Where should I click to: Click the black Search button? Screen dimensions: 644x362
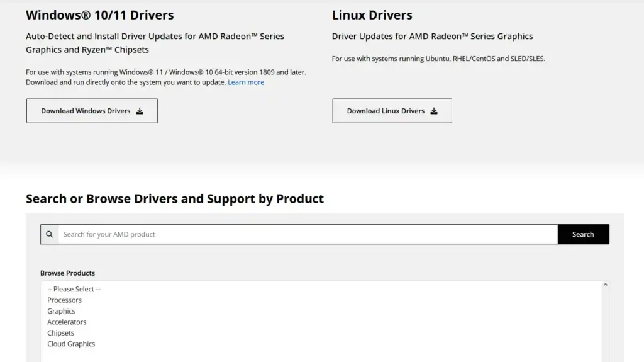tap(582, 234)
